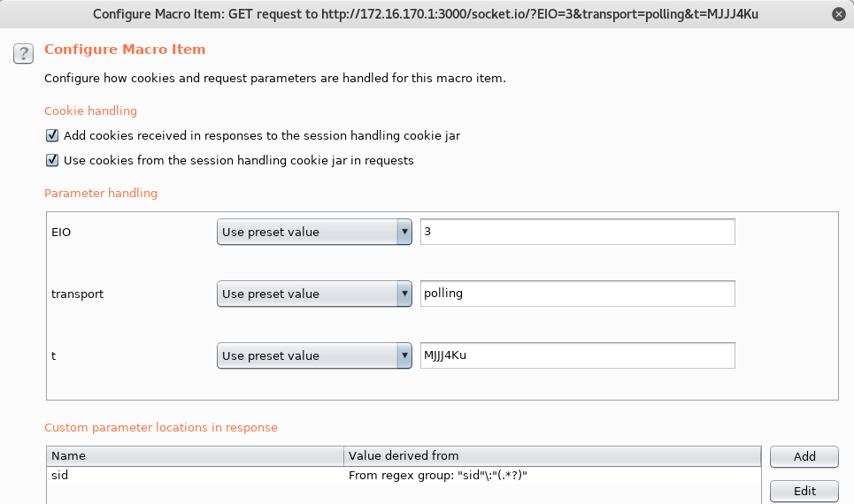Click the Value derived from column header
854x504 pixels.
click(552, 456)
